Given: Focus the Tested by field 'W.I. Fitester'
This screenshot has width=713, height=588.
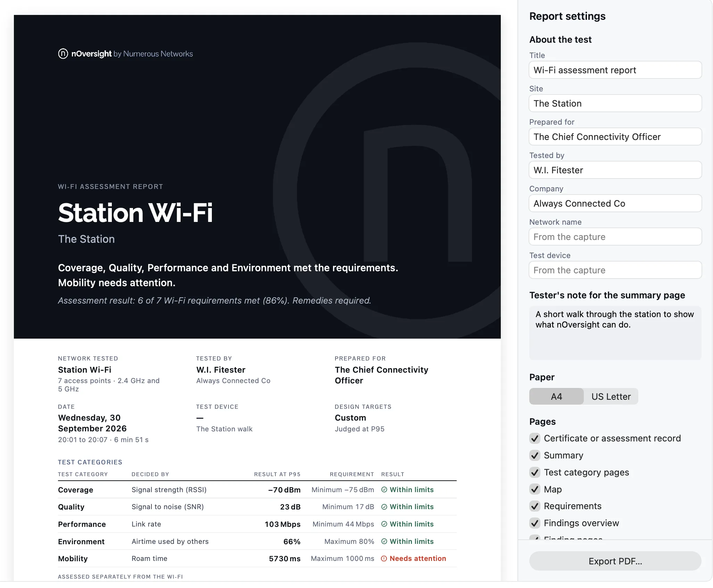Looking at the screenshot, I should coord(615,170).
